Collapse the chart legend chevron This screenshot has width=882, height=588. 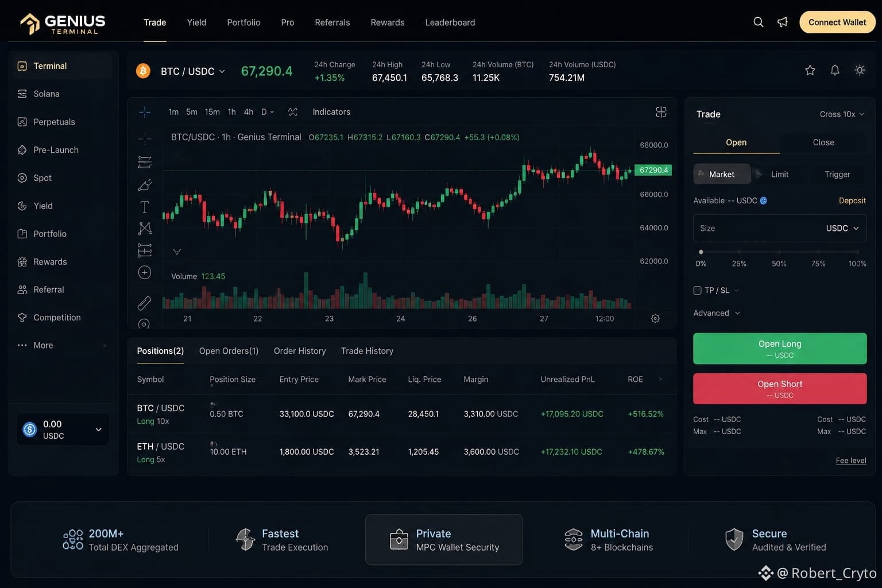tap(177, 252)
